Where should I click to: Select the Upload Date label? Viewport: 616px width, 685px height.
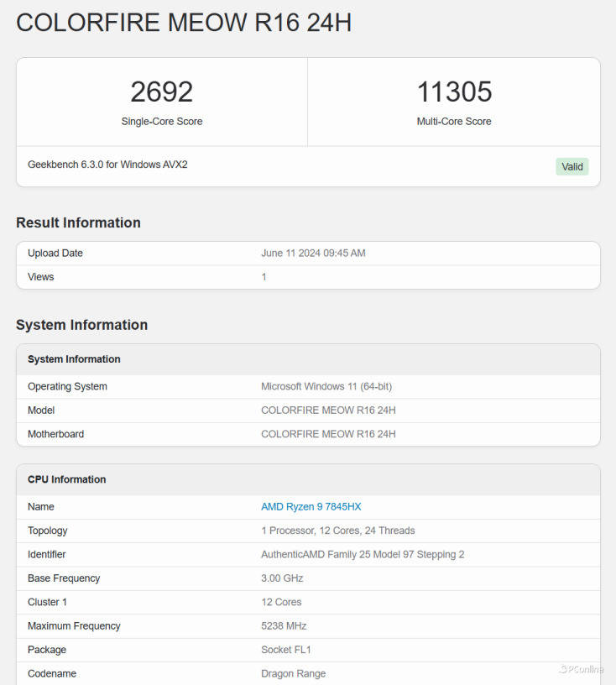(x=55, y=254)
